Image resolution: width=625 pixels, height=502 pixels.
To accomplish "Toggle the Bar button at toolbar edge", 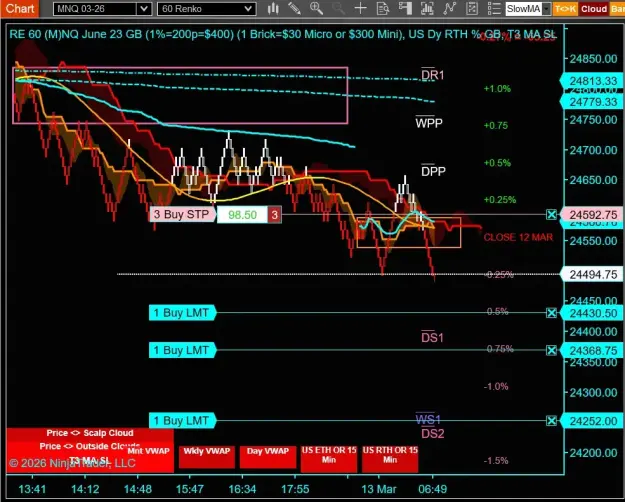I will pyautogui.click(x=617, y=9).
